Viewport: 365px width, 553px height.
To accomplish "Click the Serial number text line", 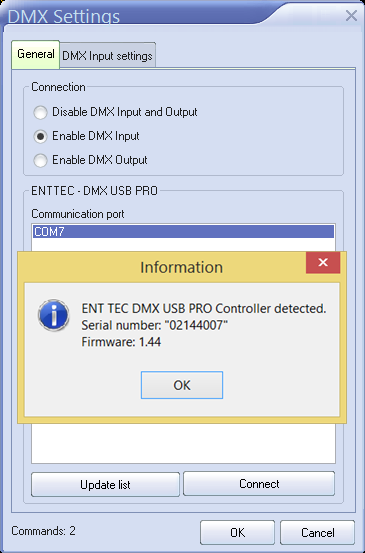I will (154, 325).
